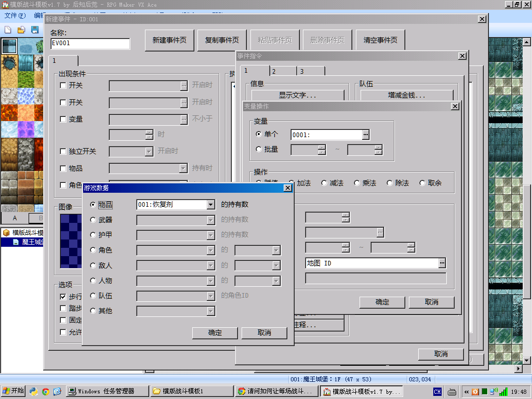Click 确定 in 游戏数据 dialog
The height and width of the screenshot is (399, 532).
pos(215,333)
